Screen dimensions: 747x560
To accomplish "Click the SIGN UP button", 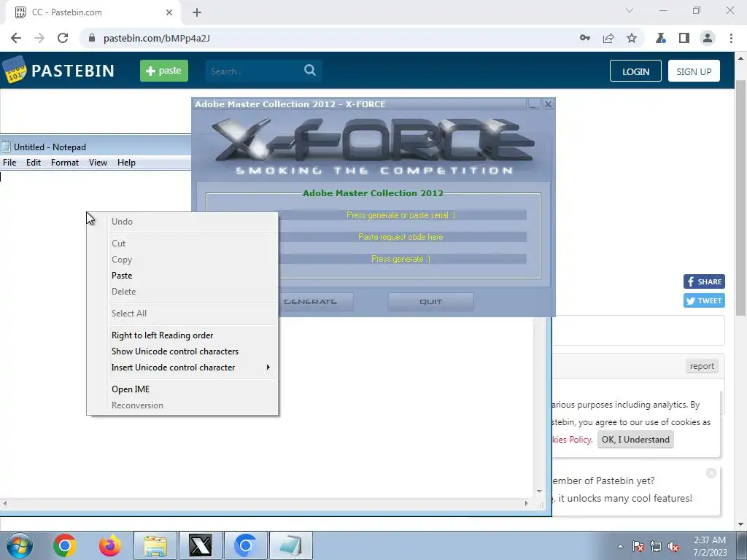I will pos(694,71).
